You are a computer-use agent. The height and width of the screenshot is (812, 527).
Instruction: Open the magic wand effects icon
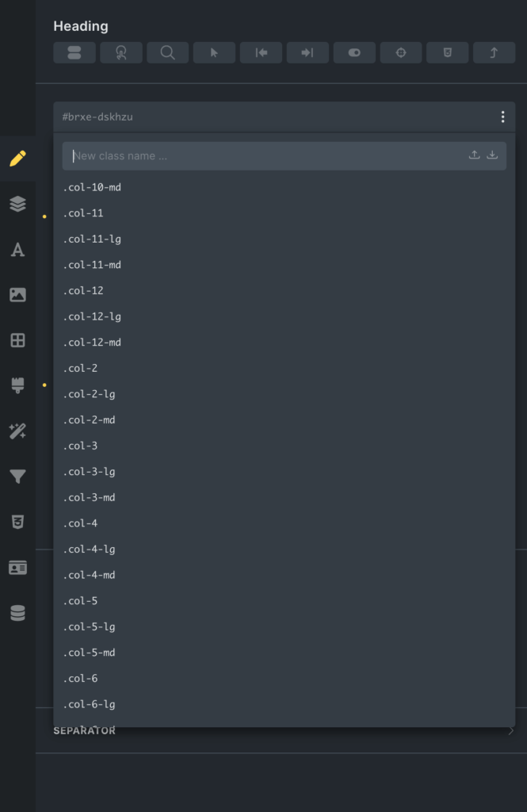click(x=17, y=431)
